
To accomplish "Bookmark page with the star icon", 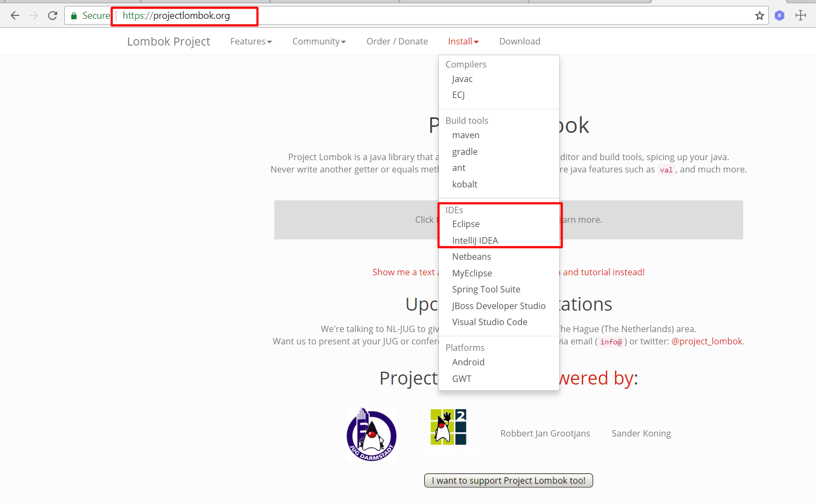I will pyautogui.click(x=759, y=16).
